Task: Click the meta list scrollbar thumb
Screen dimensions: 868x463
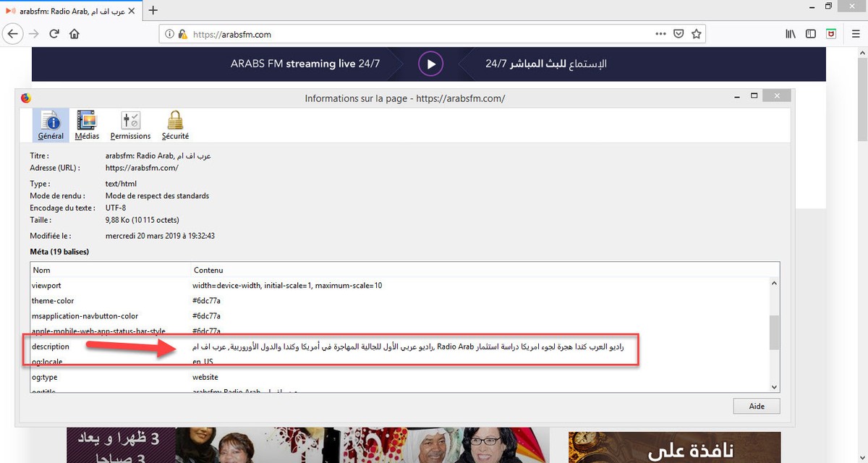Action: pos(774,332)
